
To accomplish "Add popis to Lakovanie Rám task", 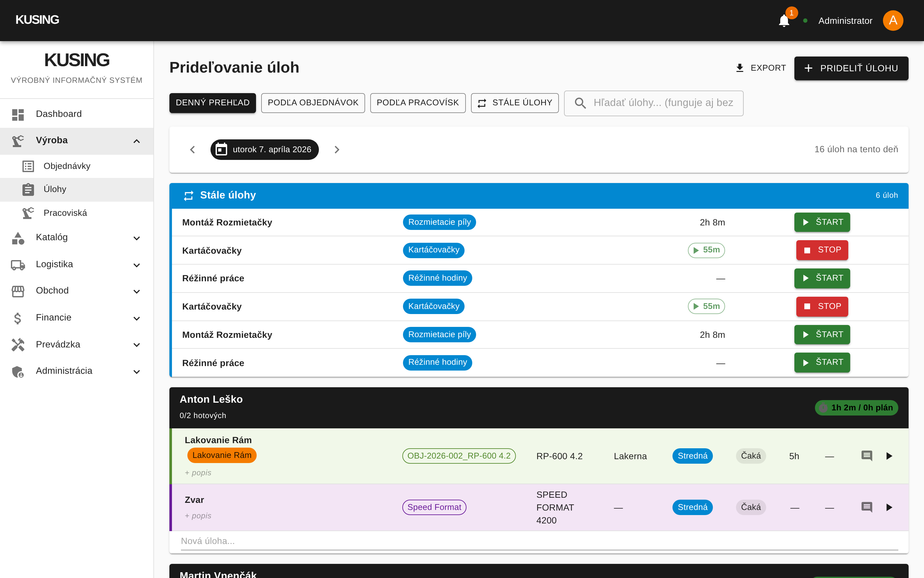I will point(198,473).
